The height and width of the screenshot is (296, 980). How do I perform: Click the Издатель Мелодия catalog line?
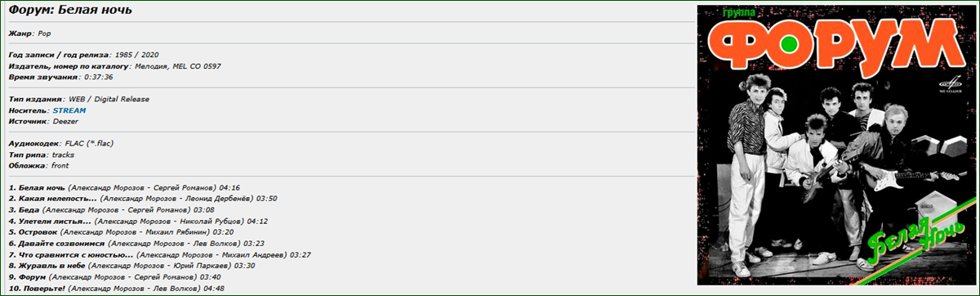pyautogui.click(x=114, y=65)
